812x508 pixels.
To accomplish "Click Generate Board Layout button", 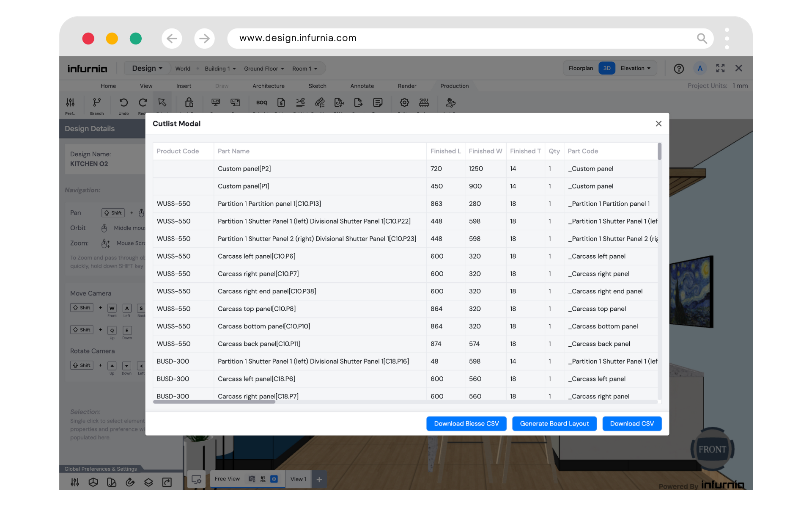I will click(554, 423).
